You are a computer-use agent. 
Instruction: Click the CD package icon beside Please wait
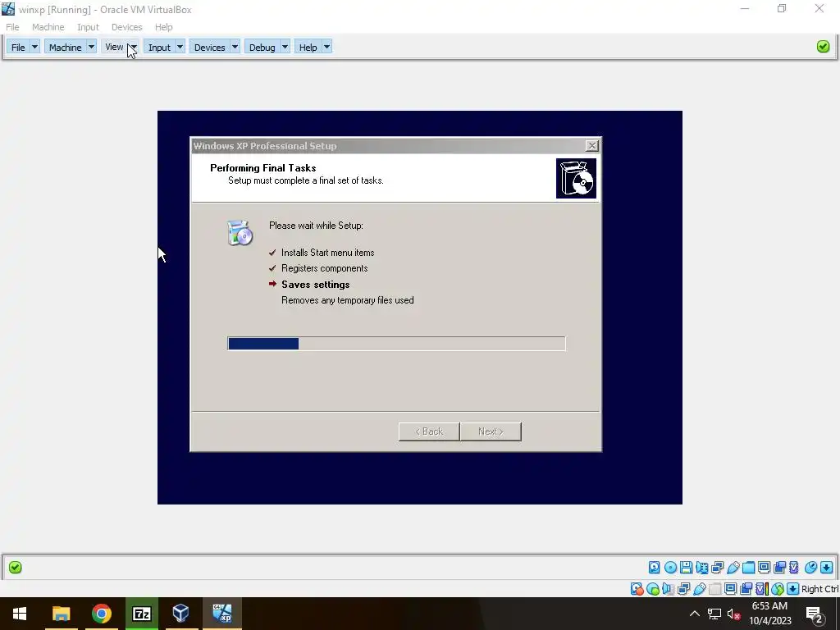(x=240, y=233)
